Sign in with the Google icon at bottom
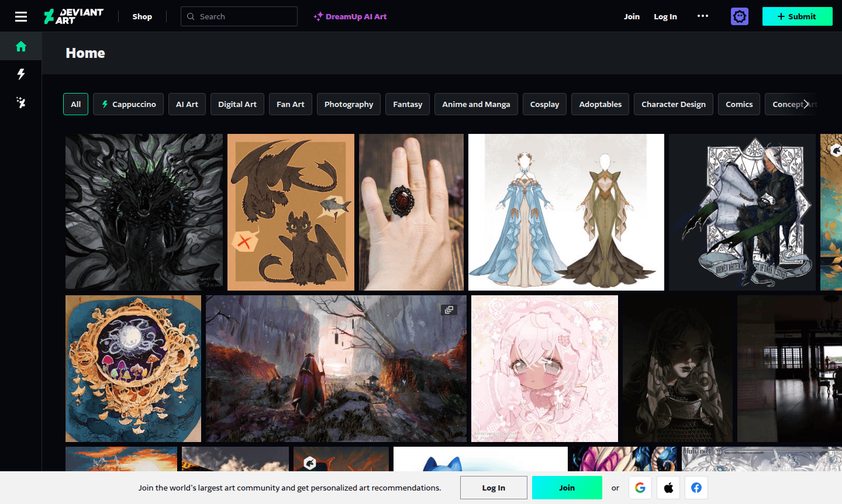 click(x=640, y=487)
